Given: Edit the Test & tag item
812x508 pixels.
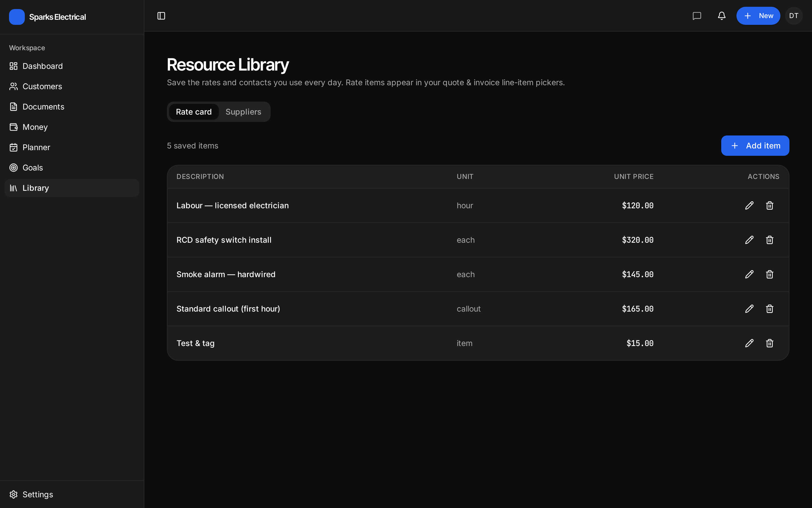Looking at the screenshot, I should [x=749, y=343].
